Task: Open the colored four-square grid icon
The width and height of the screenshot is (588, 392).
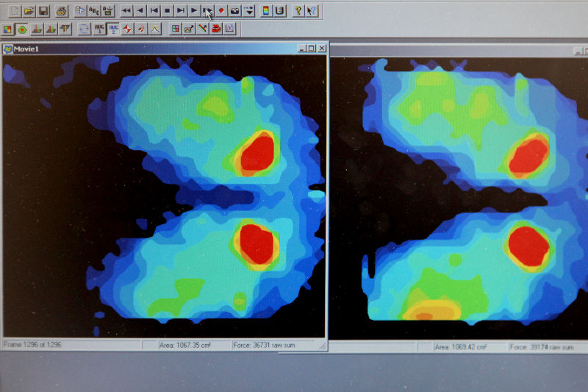Action: point(175,29)
